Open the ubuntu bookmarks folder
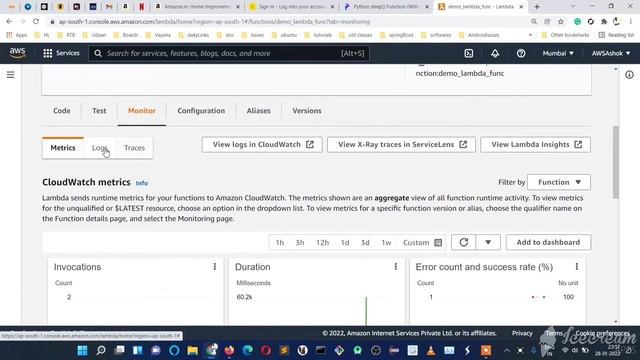The image size is (640, 360). pyautogui.click(x=284, y=35)
